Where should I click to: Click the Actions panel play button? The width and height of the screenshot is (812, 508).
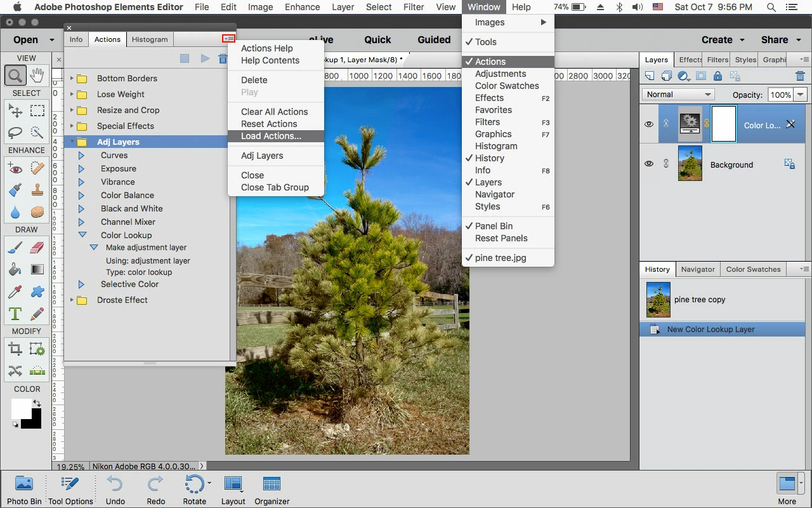(205, 58)
